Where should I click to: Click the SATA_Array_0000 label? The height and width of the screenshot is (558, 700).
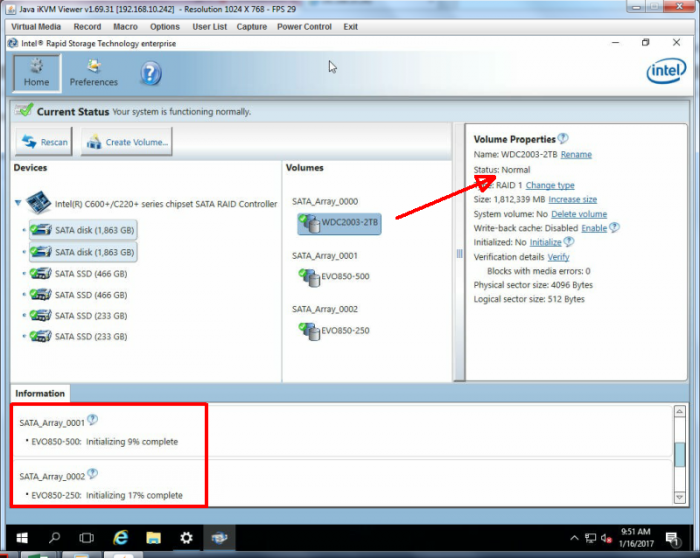325,201
